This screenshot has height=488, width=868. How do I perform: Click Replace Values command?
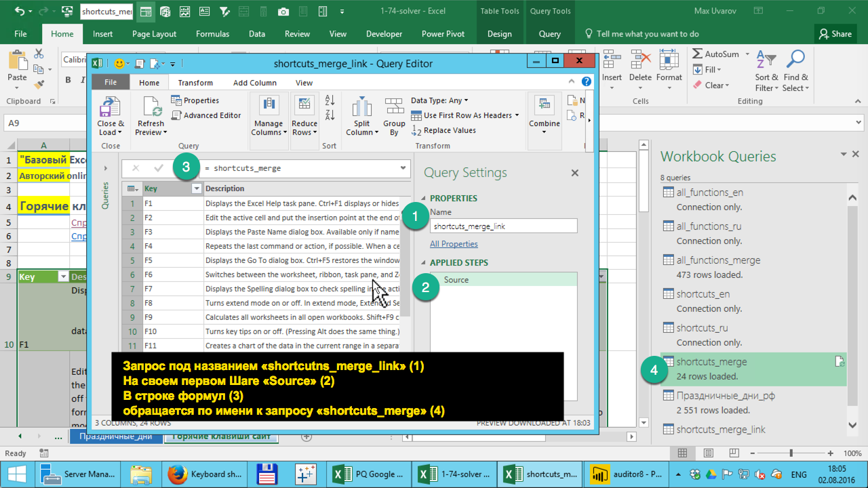pyautogui.click(x=443, y=130)
